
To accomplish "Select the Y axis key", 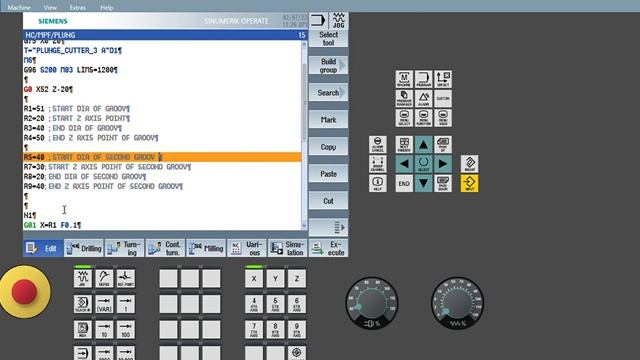I will point(275,278).
